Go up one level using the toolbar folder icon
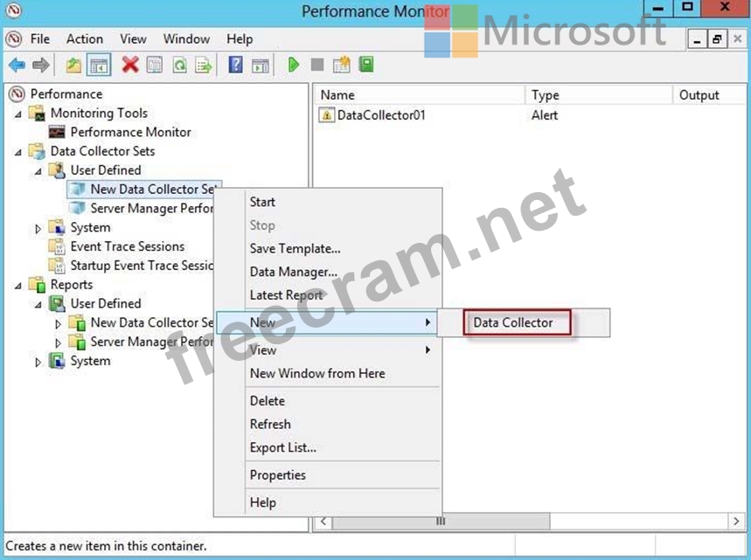Screen dimensions: 751x560 point(73,65)
